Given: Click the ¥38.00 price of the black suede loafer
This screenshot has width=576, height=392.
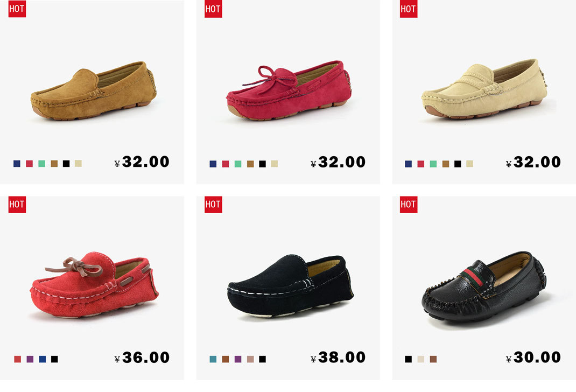Looking at the screenshot, I should coord(338,357).
